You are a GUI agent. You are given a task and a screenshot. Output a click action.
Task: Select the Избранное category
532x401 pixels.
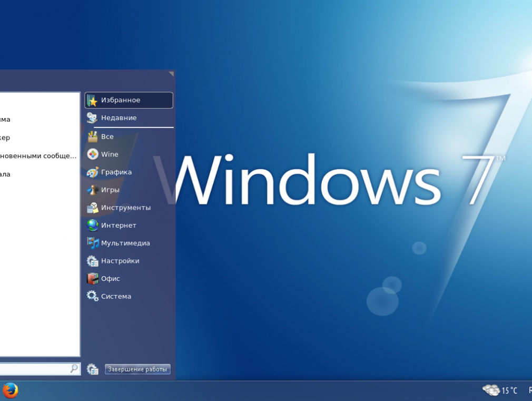click(129, 100)
